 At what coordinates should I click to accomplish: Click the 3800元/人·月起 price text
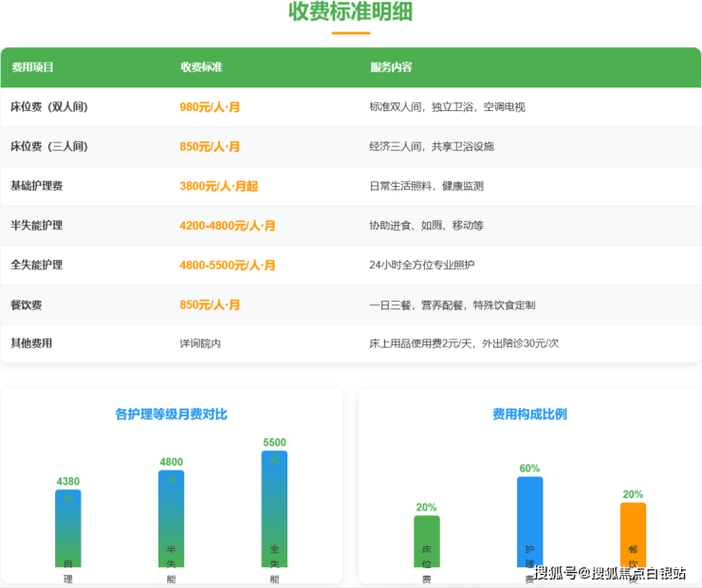tap(218, 187)
